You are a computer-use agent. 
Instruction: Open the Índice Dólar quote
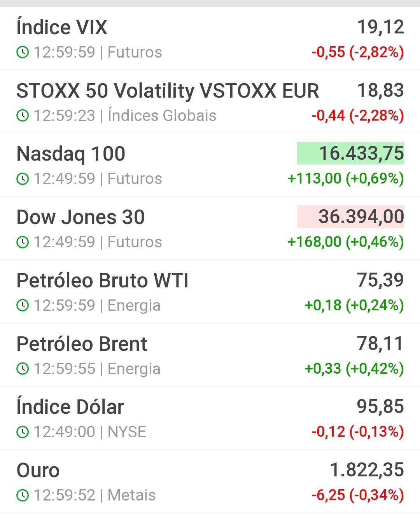(x=70, y=407)
